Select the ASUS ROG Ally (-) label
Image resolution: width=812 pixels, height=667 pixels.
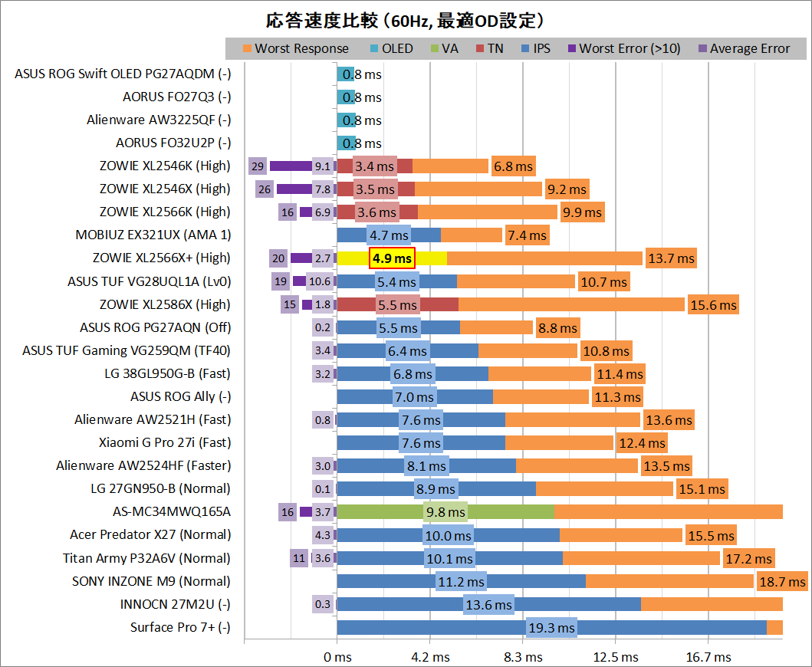coord(181,396)
